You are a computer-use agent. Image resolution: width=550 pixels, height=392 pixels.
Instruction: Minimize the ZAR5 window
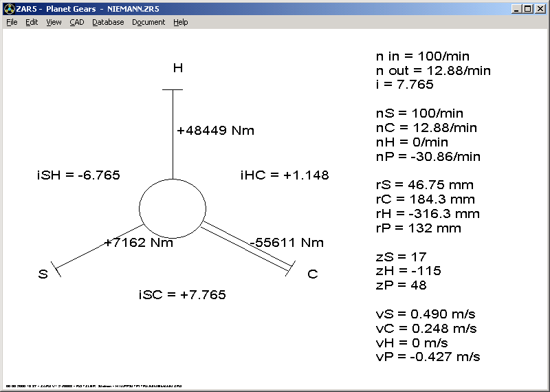click(516, 9)
